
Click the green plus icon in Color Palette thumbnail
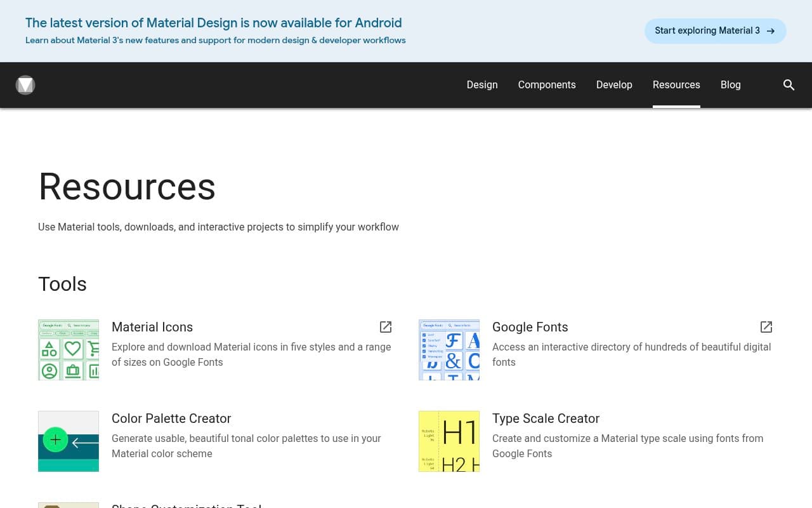(55, 439)
